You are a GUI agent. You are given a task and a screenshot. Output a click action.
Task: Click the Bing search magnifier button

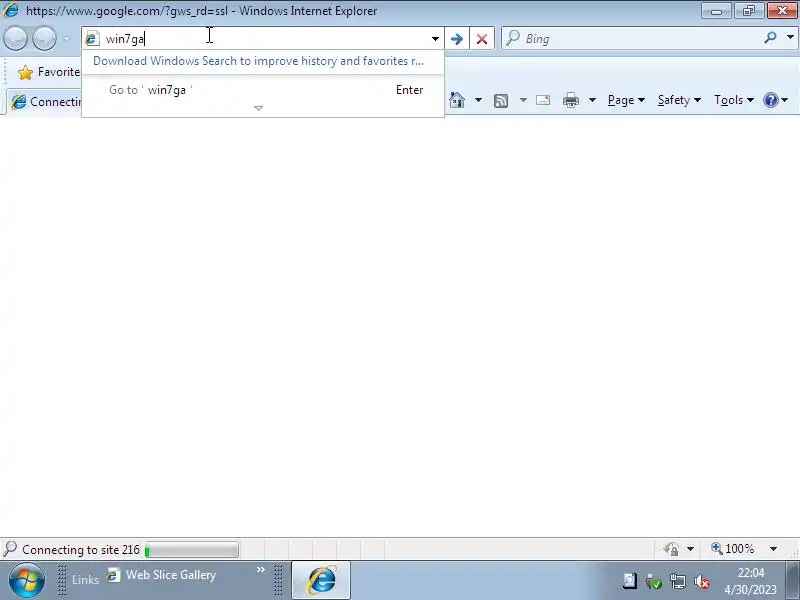point(771,37)
